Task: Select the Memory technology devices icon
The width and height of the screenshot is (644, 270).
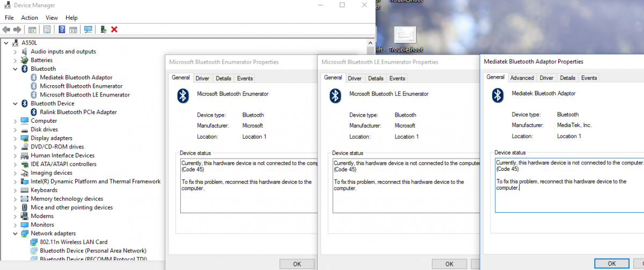Action: pos(25,199)
